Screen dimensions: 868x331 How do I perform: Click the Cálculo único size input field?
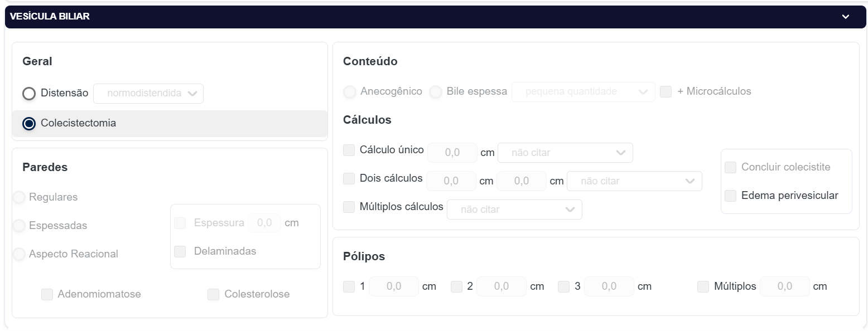(452, 153)
